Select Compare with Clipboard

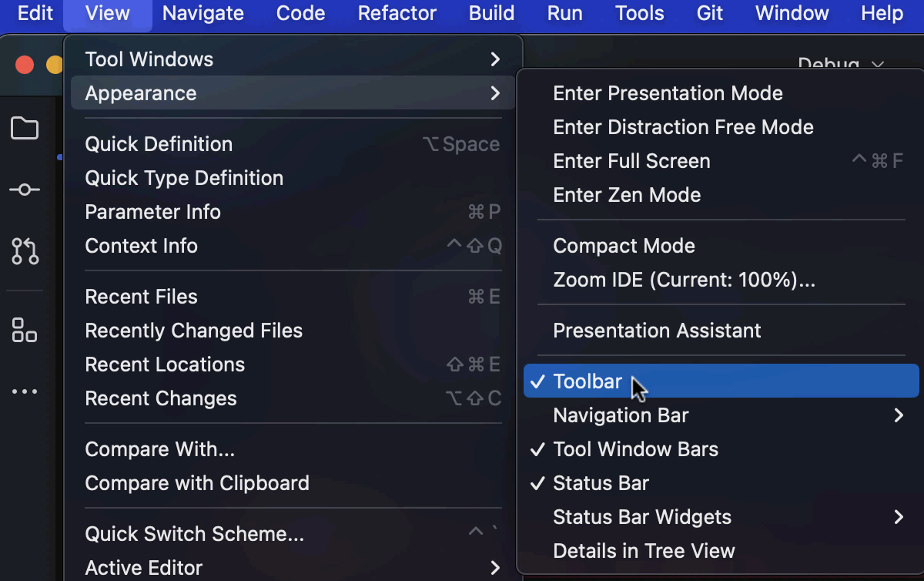[197, 483]
